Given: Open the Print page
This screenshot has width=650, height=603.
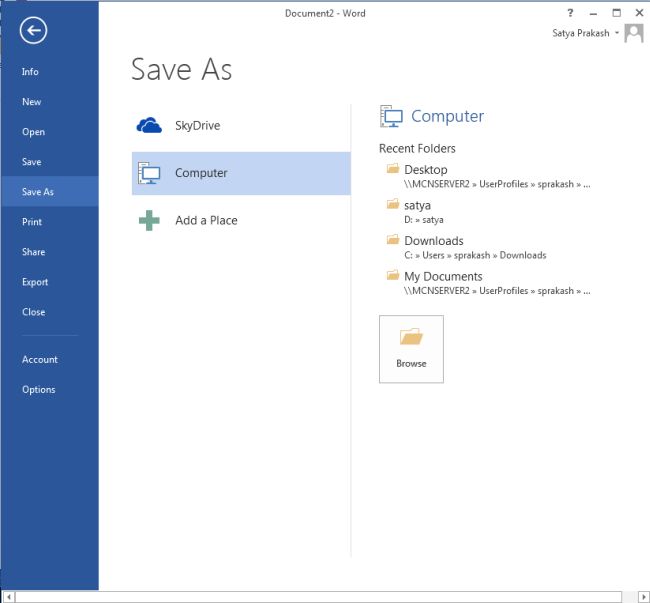Looking at the screenshot, I should coord(32,222).
